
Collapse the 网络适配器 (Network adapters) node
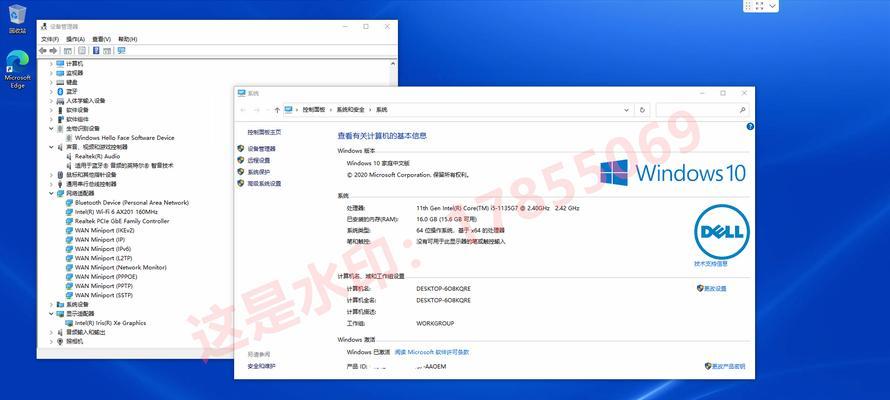click(52, 193)
